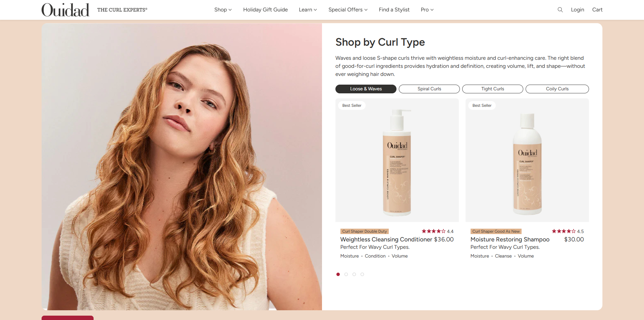Jump to third carousel dot
The width and height of the screenshot is (644, 320).
pos(354,274)
